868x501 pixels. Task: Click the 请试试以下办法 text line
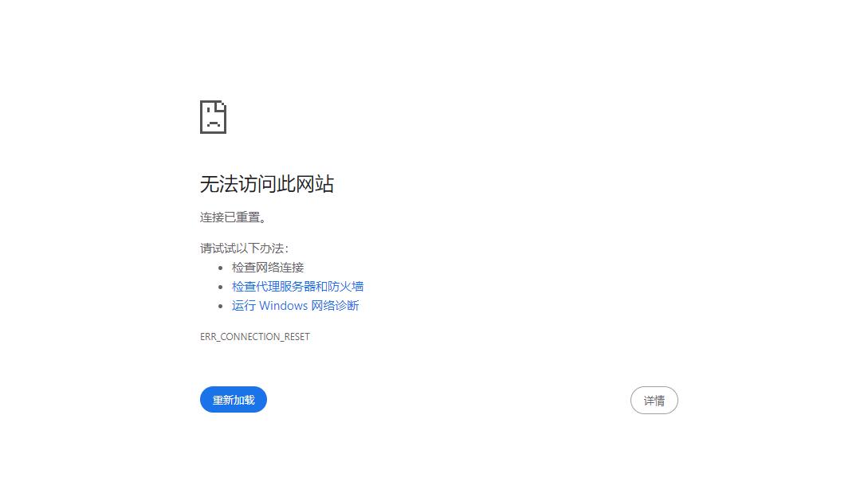[x=244, y=249]
